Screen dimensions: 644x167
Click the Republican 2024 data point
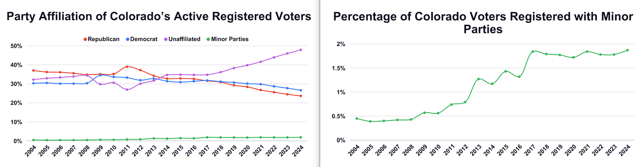tap(301, 96)
